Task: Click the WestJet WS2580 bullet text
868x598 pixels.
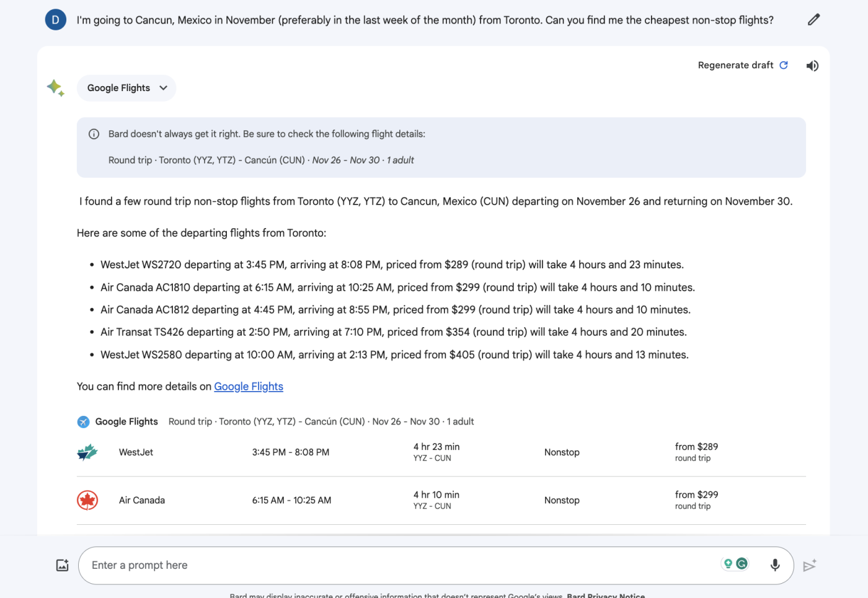Action: coord(394,355)
